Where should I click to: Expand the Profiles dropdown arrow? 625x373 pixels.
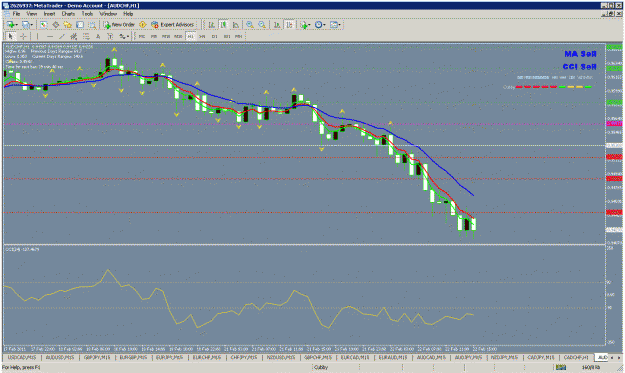pyautogui.click(x=32, y=25)
